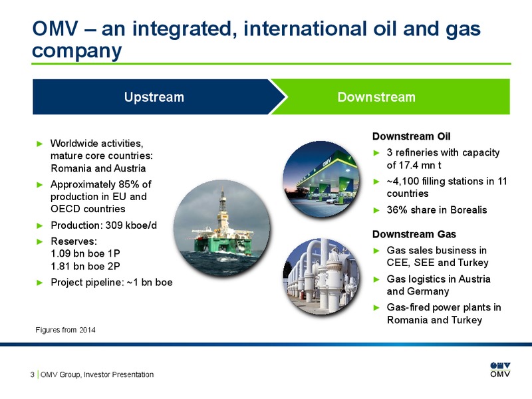Screen dimensions: 532x399
Task: Click 'OMV Group, Investor Presentation' footer text
Action: point(97,374)
